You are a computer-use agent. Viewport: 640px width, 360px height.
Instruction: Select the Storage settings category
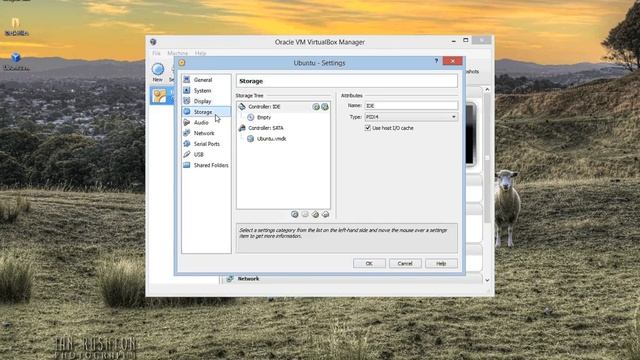206,111
